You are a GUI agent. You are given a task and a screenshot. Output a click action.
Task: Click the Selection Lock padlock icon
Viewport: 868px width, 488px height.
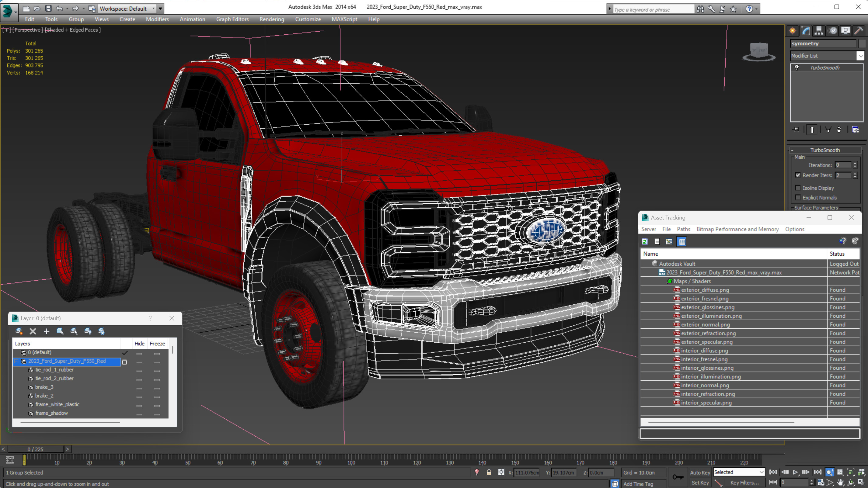point(489,472)
